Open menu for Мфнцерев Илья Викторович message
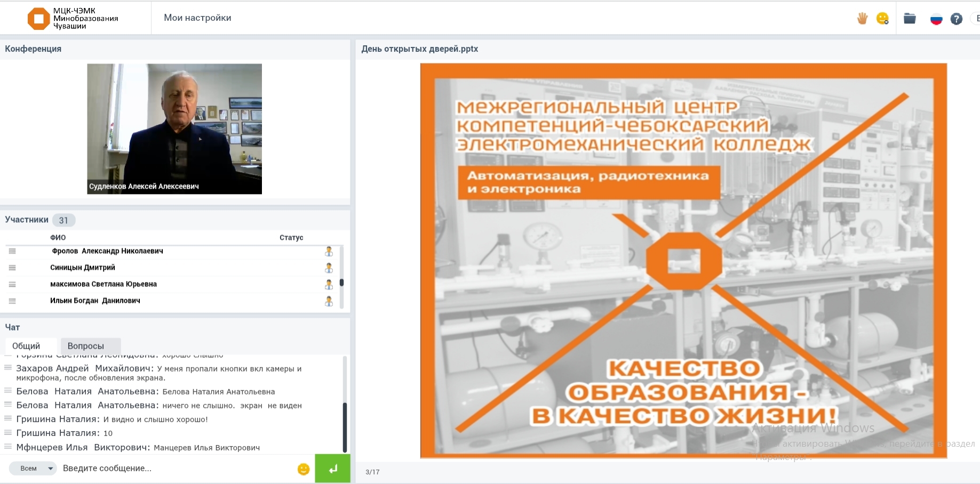 click(x=8, y=447)
